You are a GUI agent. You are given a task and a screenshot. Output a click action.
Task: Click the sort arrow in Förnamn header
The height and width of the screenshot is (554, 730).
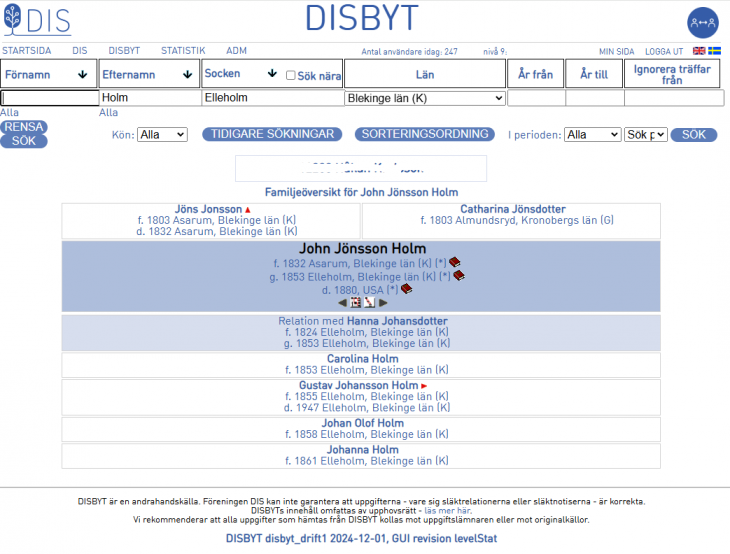click(x=82, y=74)
